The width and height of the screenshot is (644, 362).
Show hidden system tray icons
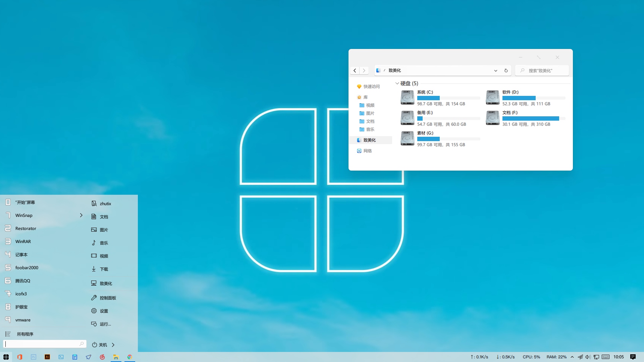(x=572, y=357)
